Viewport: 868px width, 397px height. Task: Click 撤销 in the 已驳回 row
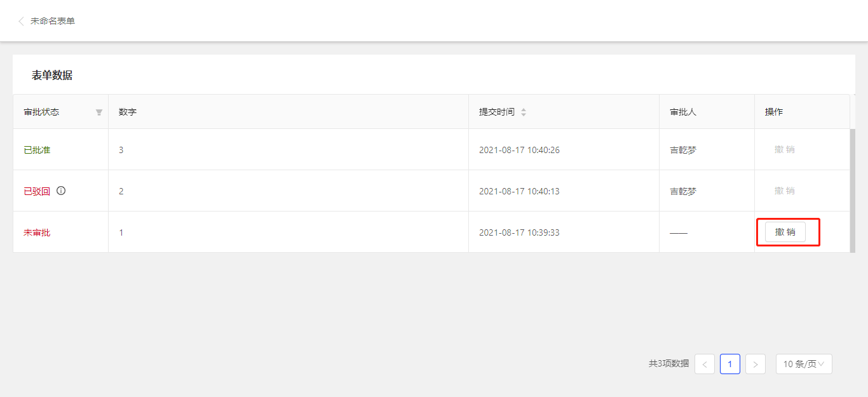785,191
